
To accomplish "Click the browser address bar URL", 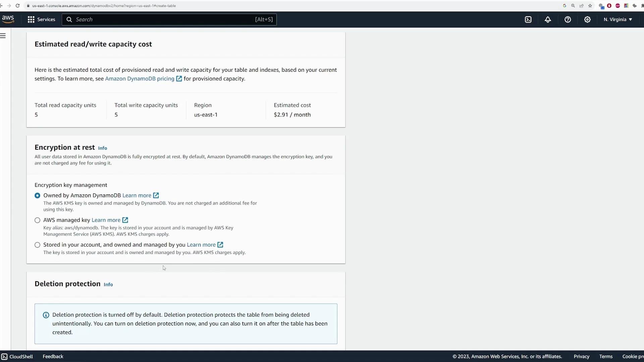I will point(104,6).
